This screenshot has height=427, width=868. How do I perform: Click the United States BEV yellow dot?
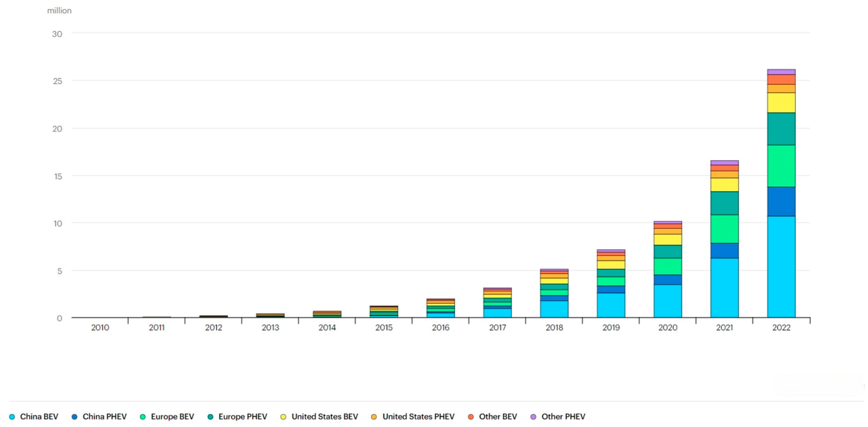point(283,417)
